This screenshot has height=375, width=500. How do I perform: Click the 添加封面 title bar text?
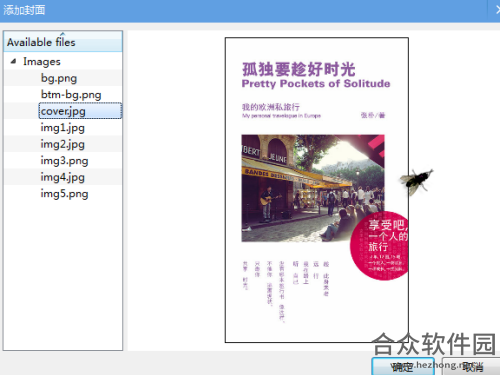coord(24,10)
